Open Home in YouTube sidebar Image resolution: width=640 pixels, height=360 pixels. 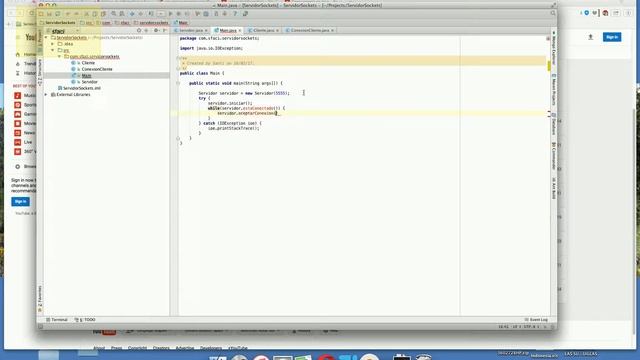pyautogui.click(x=25, y=54)
